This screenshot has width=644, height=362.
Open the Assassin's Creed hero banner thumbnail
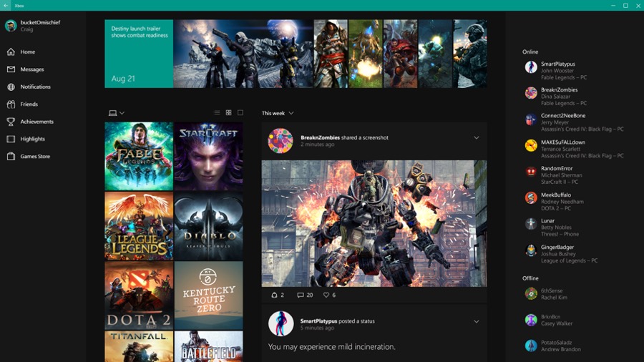click(x=331, y=54)
